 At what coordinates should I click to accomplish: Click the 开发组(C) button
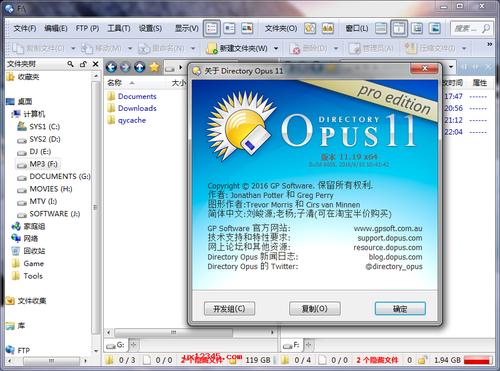tap(229, 309)
